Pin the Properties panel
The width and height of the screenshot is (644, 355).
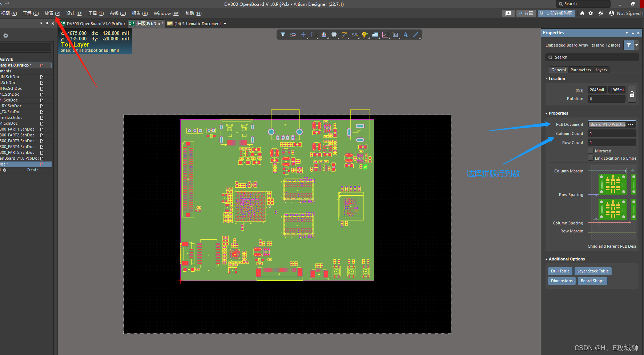(633, 33)
